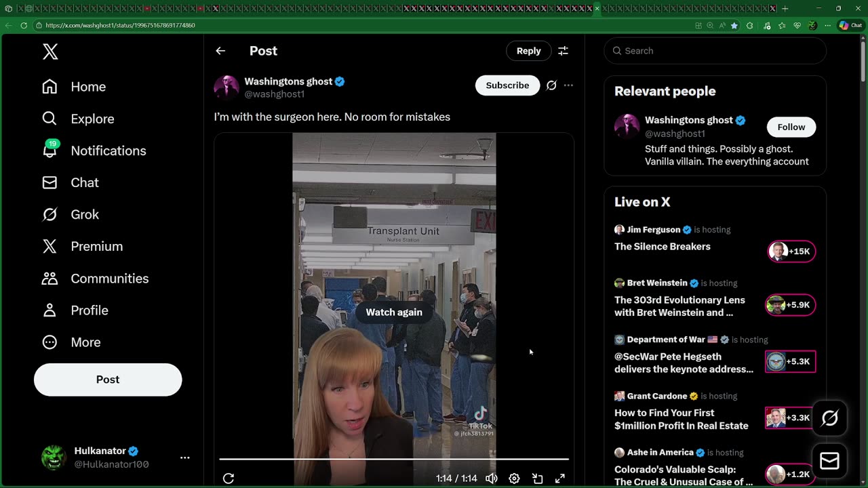868x488 pixels.
Task: Click the address bar URL
Action: 120,25
